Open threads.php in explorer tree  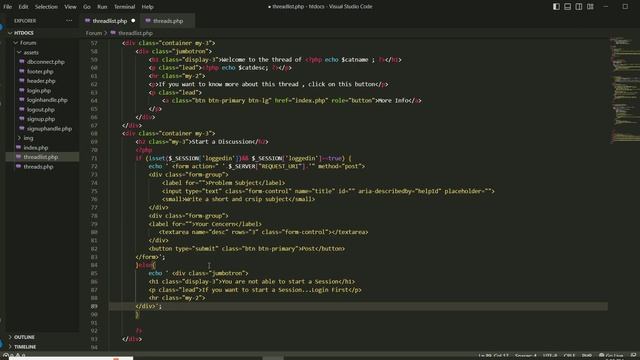click(x=38, y=167)
